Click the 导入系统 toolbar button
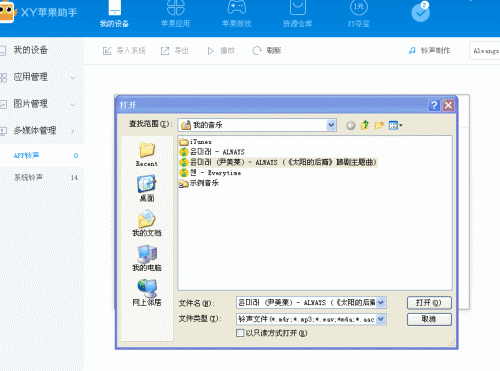 click(x=124, y=51)
